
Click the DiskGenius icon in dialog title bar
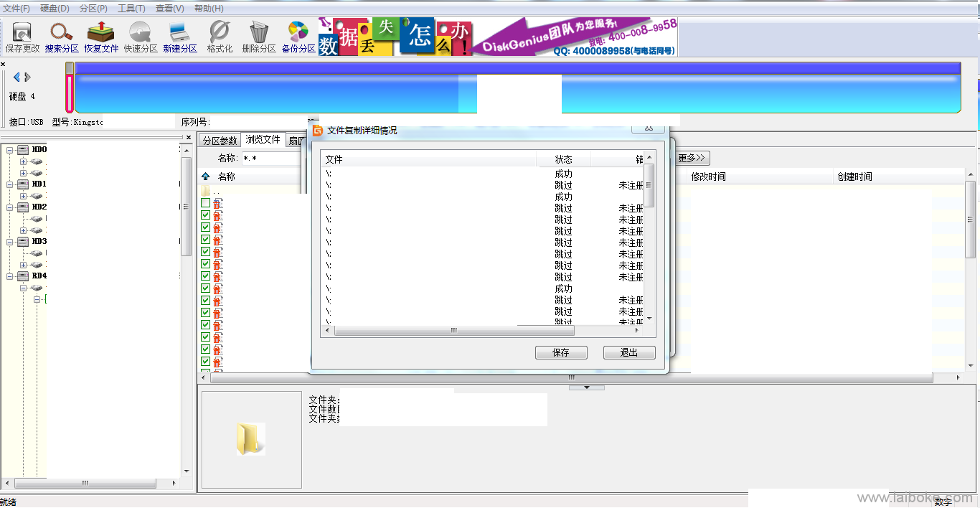pos(318,131)
